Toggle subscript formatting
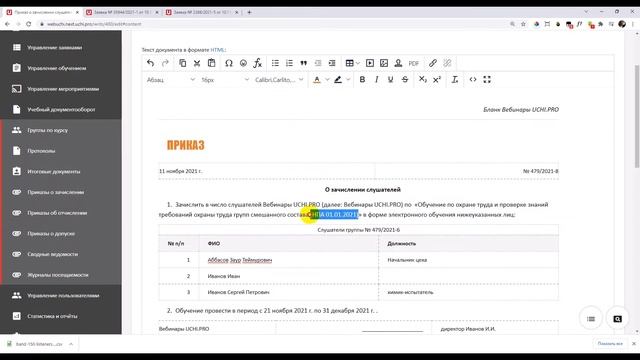The height and width of the screenshot is (360, 640). click(422, 80)
